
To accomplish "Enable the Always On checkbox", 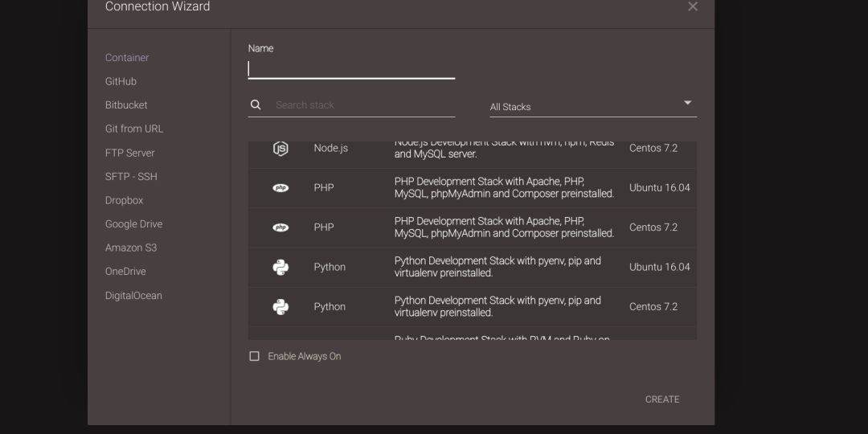I will [x=254, y=356].
